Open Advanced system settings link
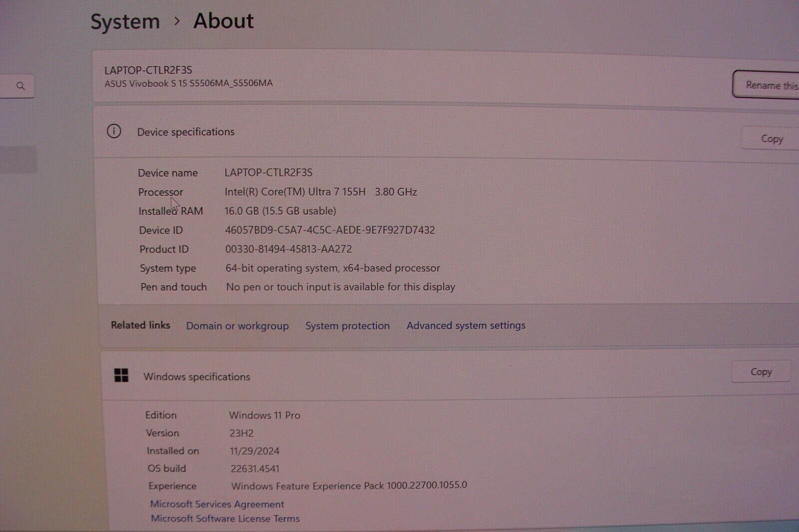The height and width of the screenshot is (532, 799). (465, 325)
